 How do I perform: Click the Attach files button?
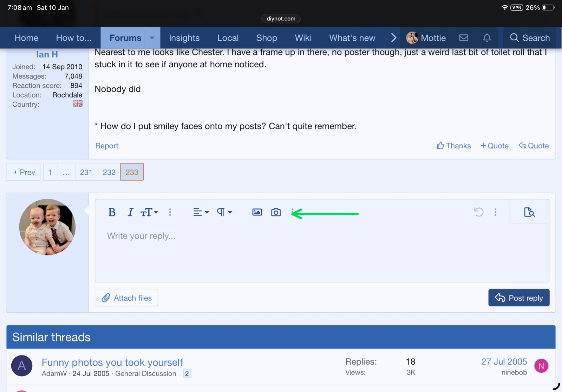(x=126, y=298)
